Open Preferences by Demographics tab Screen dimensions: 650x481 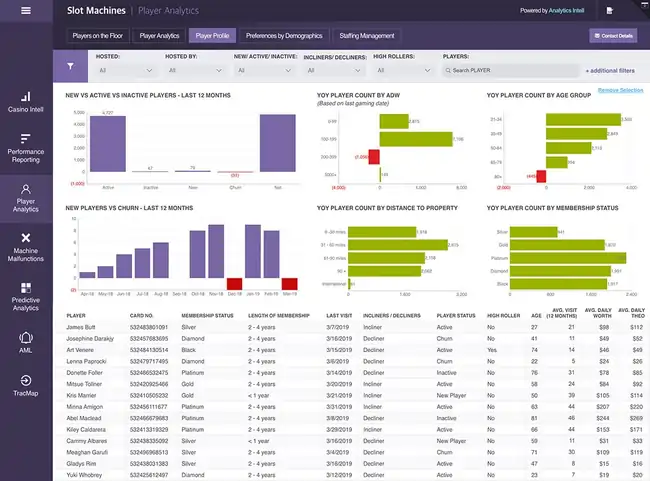pos(282,35)
